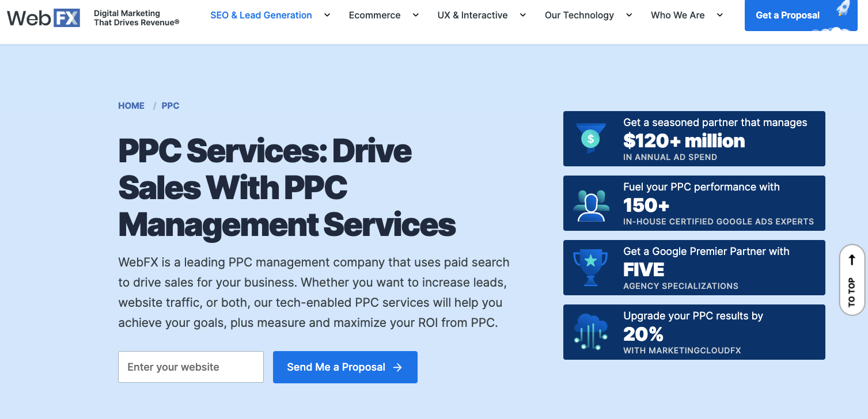Expand the Ecommerce menu chevron
The image size is (868, 419).
point(416,15)
